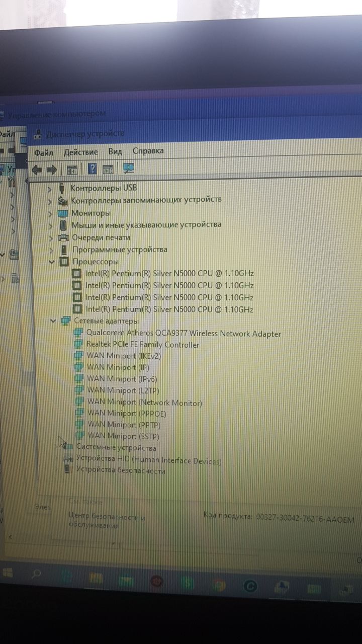Viewport: 362px width, 644px height.
Task: Select WAN Miniport (Network Monitor)
Action: pos(144,402)
